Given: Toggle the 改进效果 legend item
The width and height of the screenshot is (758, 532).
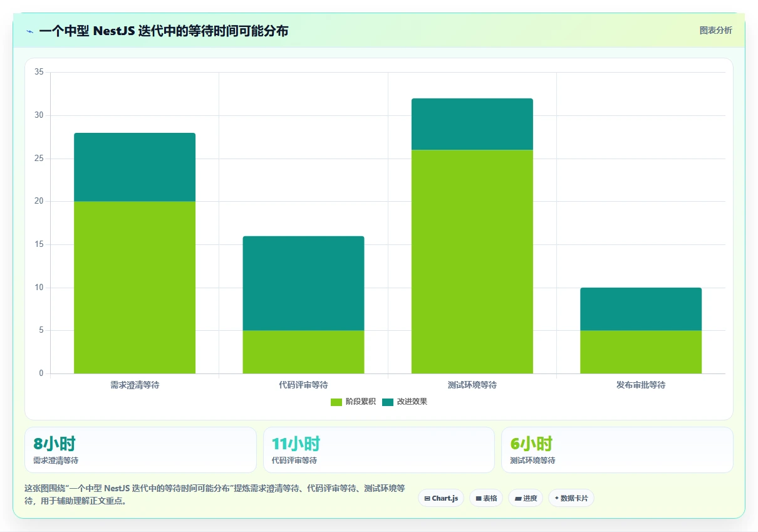Looking at the screenshot, I should (x=405, y=402).
